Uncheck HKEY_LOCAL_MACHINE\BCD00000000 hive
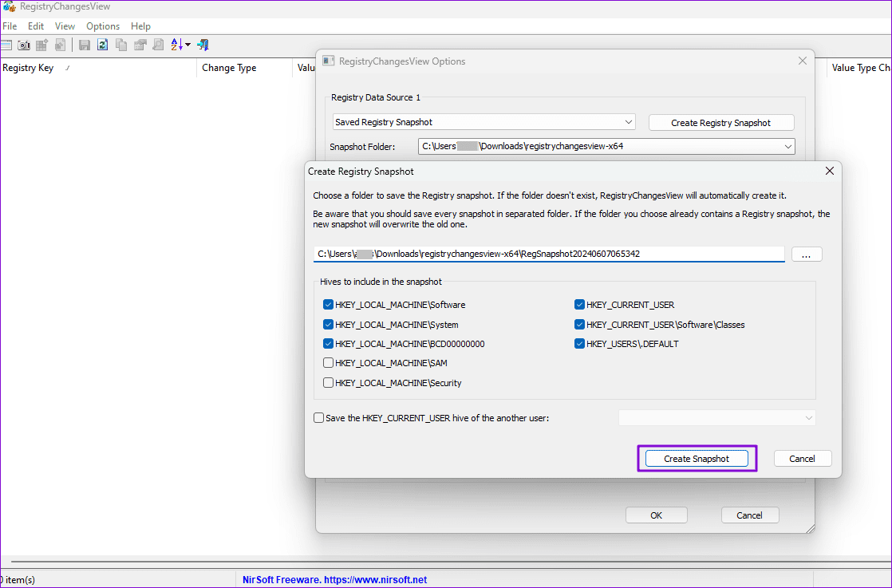Screen dimensions: 892x588 (328, 344)
